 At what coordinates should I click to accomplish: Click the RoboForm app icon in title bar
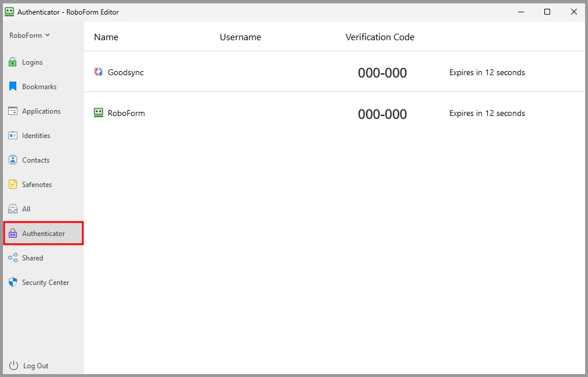9,12
